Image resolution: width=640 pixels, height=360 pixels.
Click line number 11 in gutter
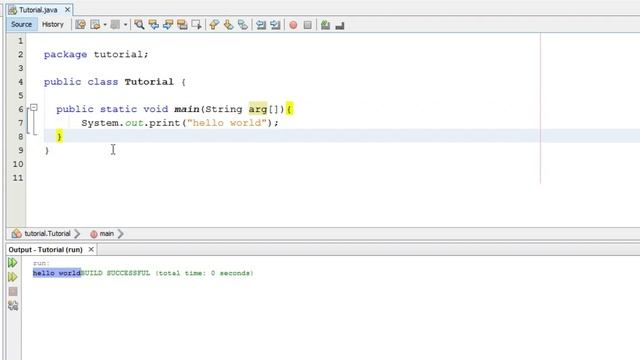[18, 178]
